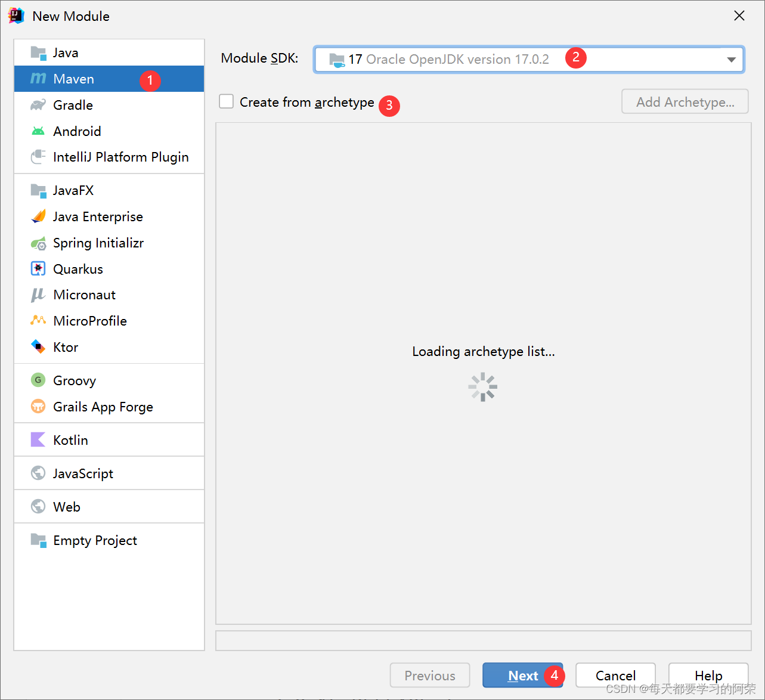
Task: Select the JavaScript globe icon
Action: [x=38, y=473]
